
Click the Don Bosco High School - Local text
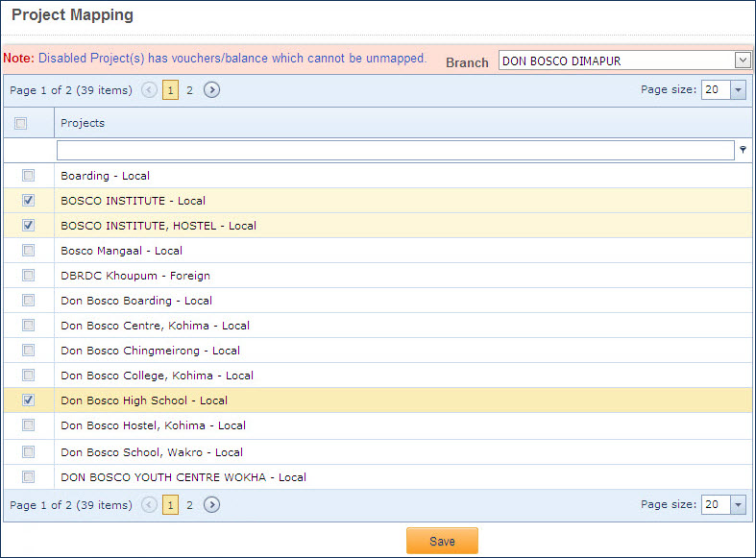tap(144, 400)
